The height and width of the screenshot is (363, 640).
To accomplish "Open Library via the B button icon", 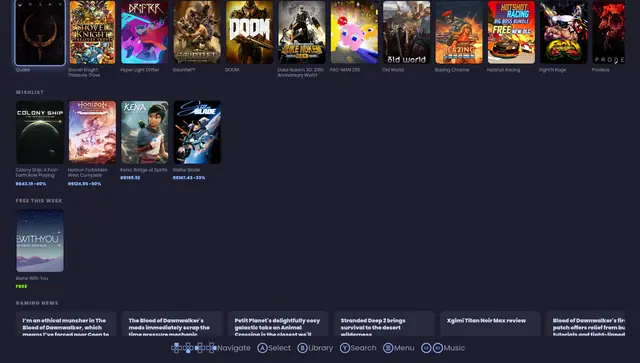I will pyautogui.click(x=302, y=348).
